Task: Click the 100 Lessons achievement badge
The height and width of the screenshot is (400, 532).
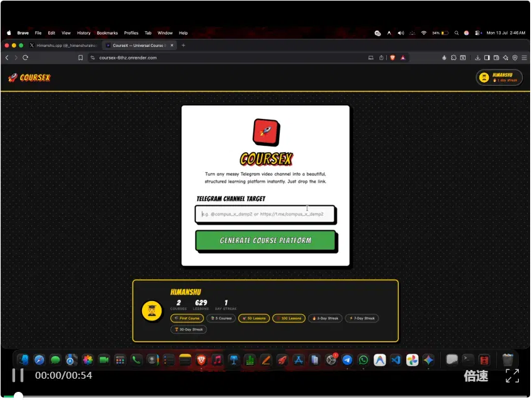Action: [x=289, y=318]
